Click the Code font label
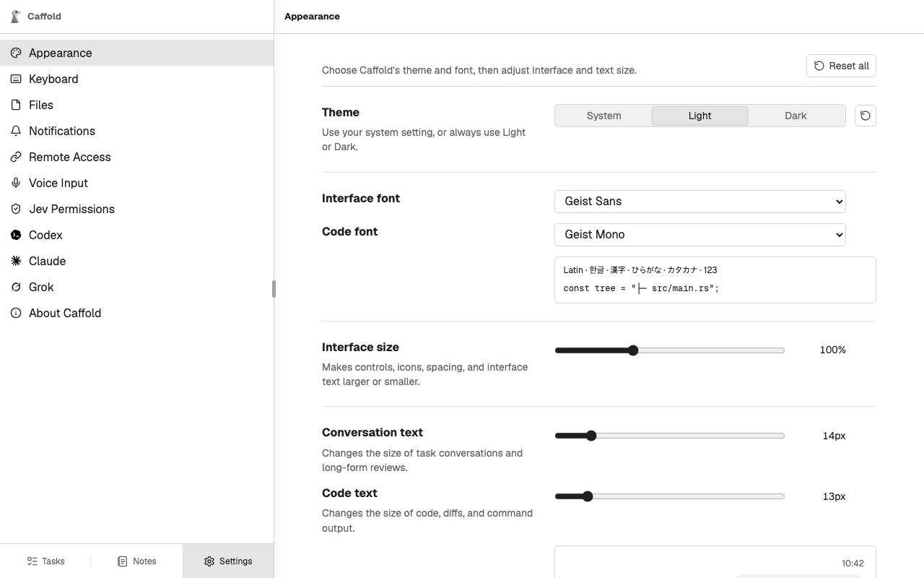Screen dimensions: 924x578 click(x=350, y=231)
